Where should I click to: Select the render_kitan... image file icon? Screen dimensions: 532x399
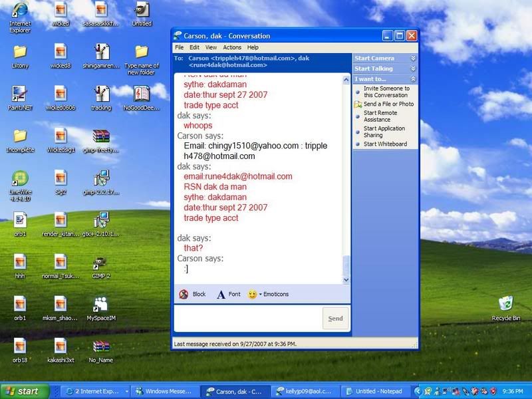61,225
